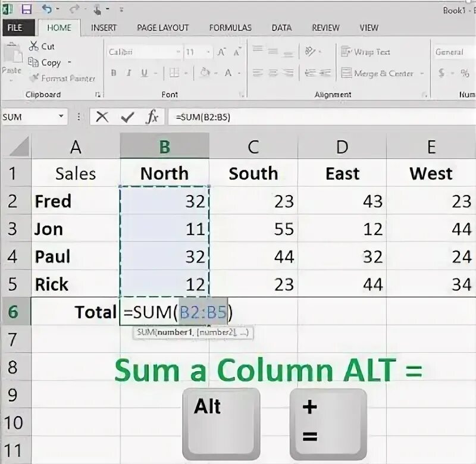Open the Font dialog launcher
This screenshot has height=464, width=476.
(242, 95)
